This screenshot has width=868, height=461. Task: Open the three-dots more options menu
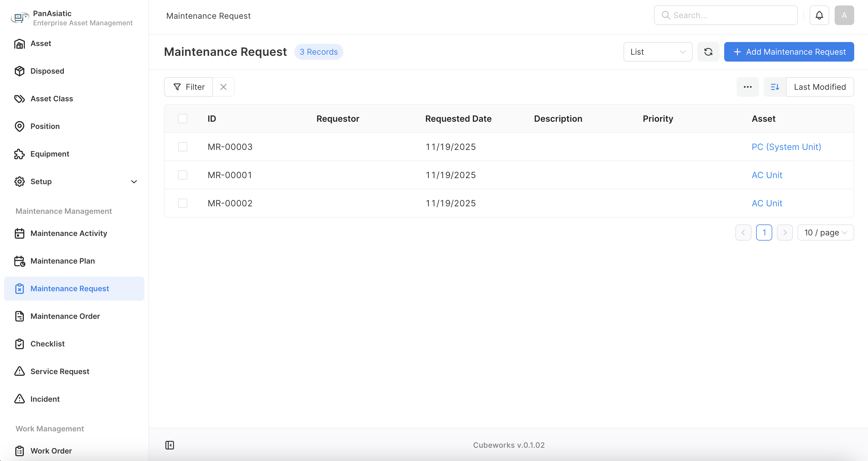(x=747, y=87)
